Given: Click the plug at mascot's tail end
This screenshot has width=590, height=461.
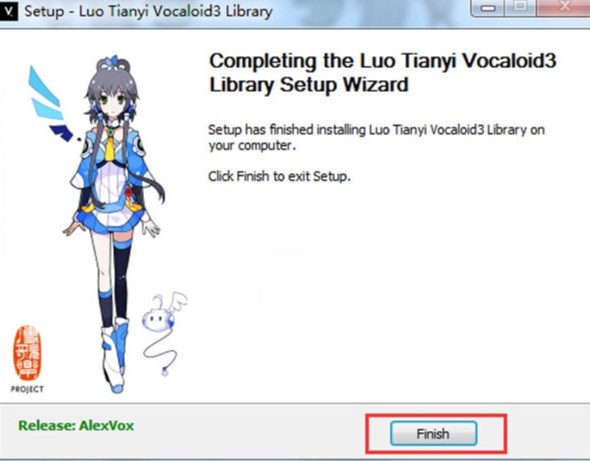Looking at the screenshot, I should coord(165,372).
